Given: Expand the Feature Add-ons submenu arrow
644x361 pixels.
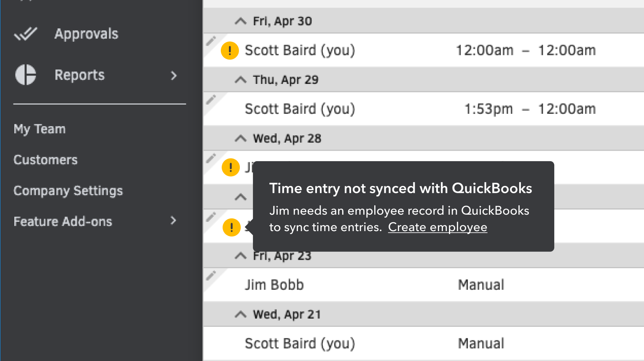Looking at the screenshot, I should (173, 221).
